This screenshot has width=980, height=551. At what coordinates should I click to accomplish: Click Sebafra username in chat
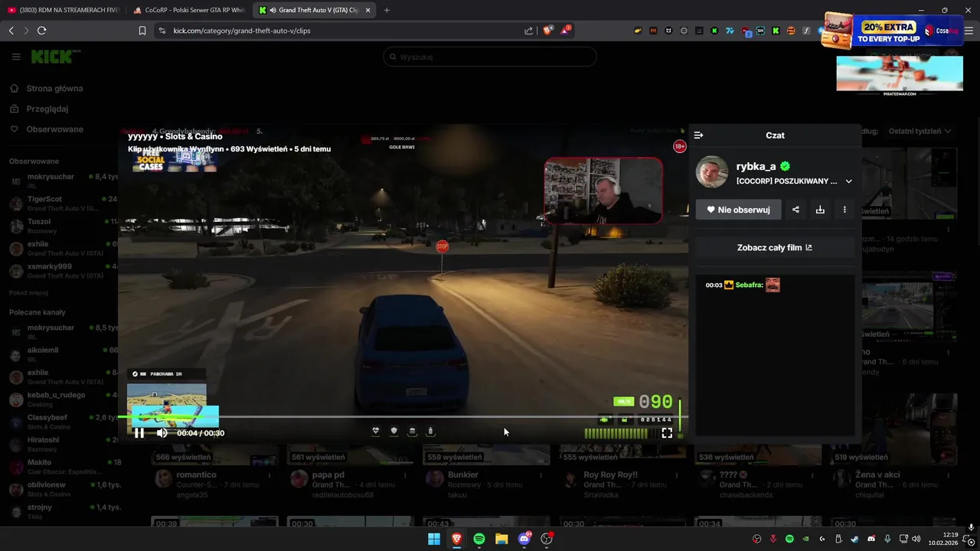pyautogui.click(x=749, y=285)
